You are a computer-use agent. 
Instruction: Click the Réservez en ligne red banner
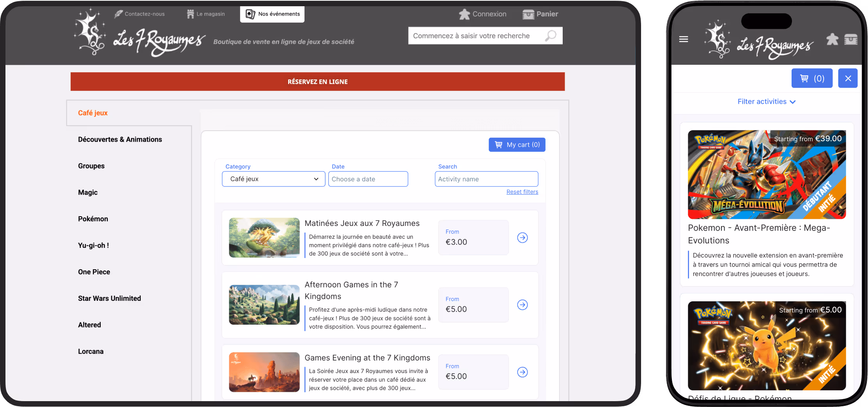[x=317, y=82]
